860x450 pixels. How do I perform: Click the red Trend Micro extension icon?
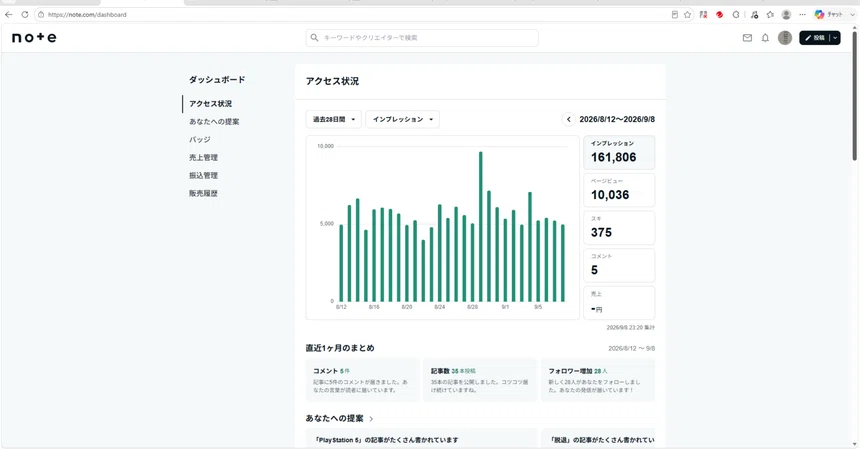[720, 15]
